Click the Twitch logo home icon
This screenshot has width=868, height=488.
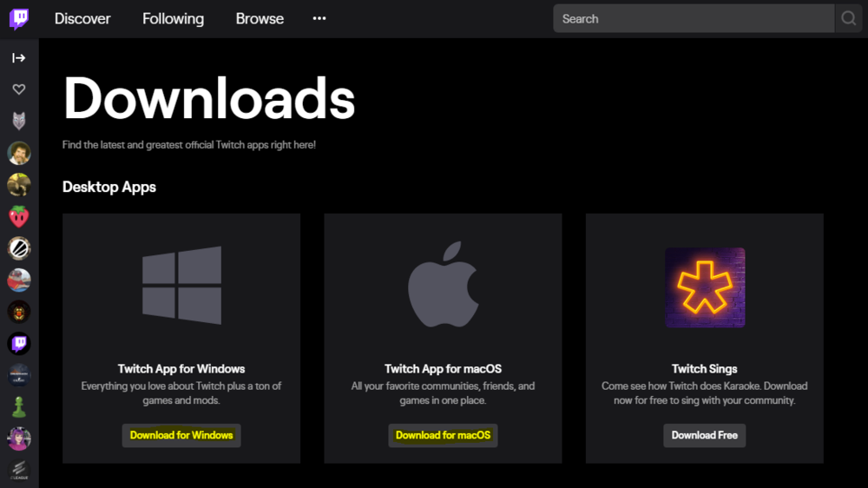[x=18, y=19]
